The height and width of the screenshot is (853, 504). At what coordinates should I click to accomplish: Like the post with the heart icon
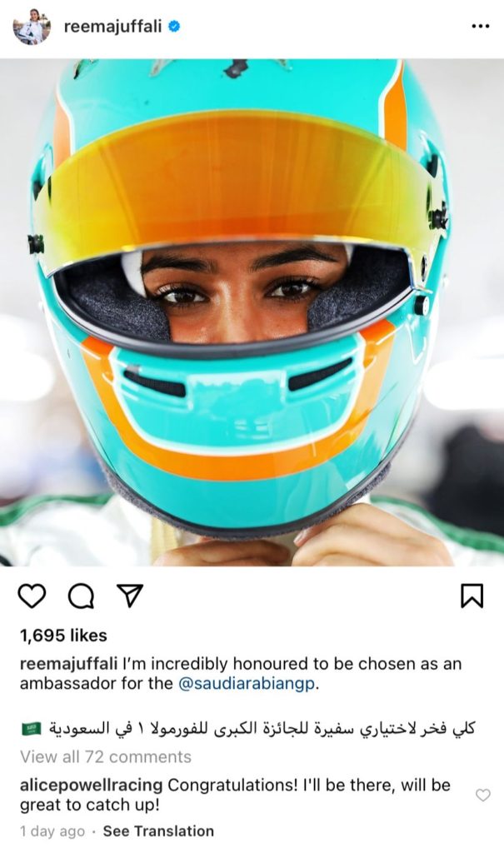[x=32, y=596]
